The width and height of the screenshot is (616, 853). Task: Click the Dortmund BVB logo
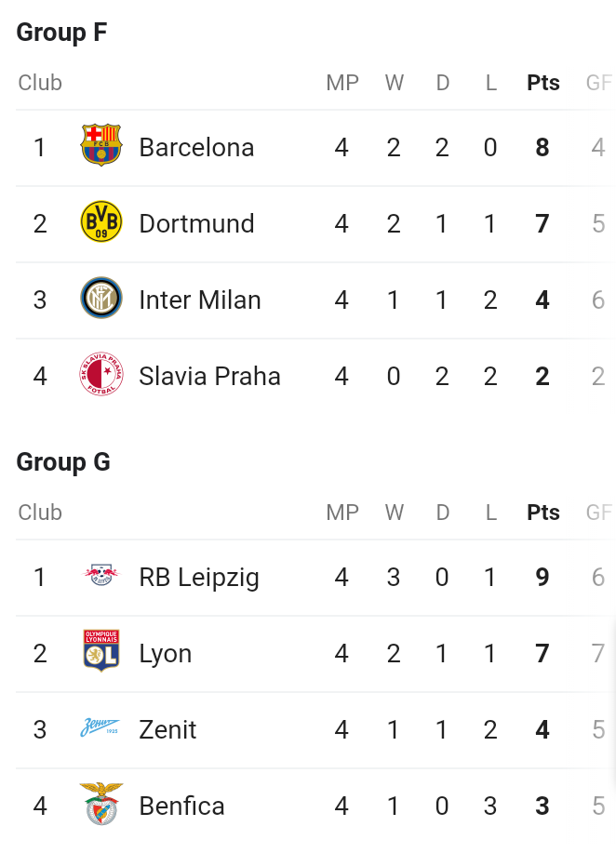101,221
